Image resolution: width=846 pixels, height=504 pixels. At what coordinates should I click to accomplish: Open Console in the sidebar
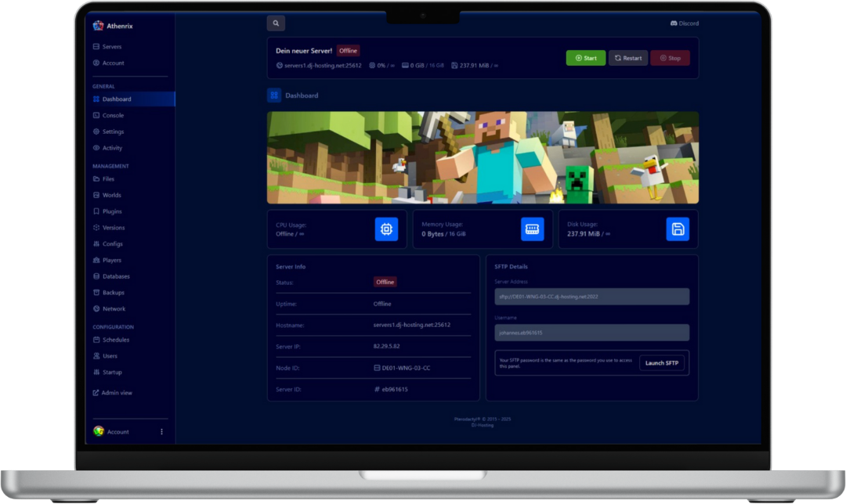pos(113,115)
